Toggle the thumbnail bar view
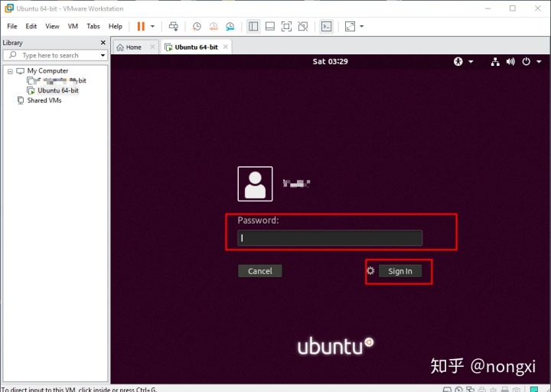Viewport: 551px width, 392px height. (270, 26)
